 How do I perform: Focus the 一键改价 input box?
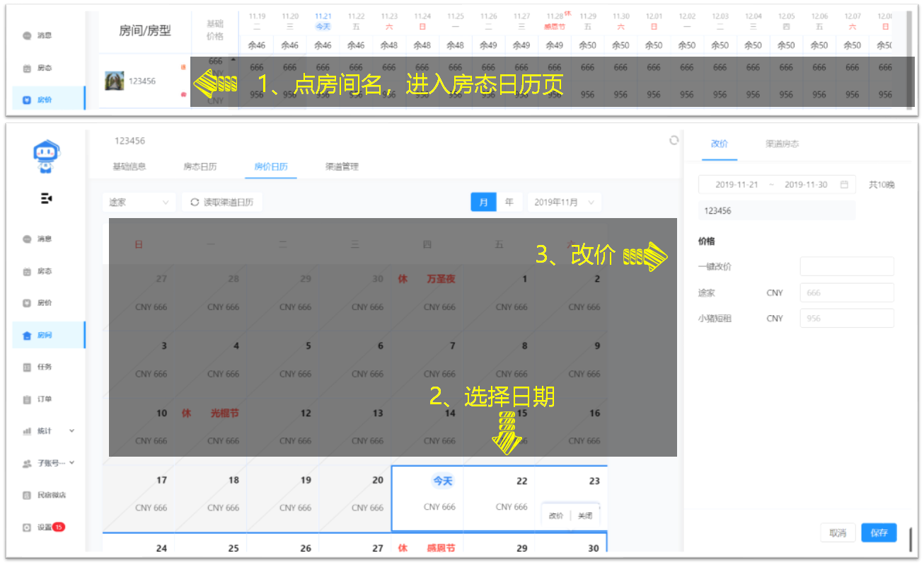click(847, 266)
